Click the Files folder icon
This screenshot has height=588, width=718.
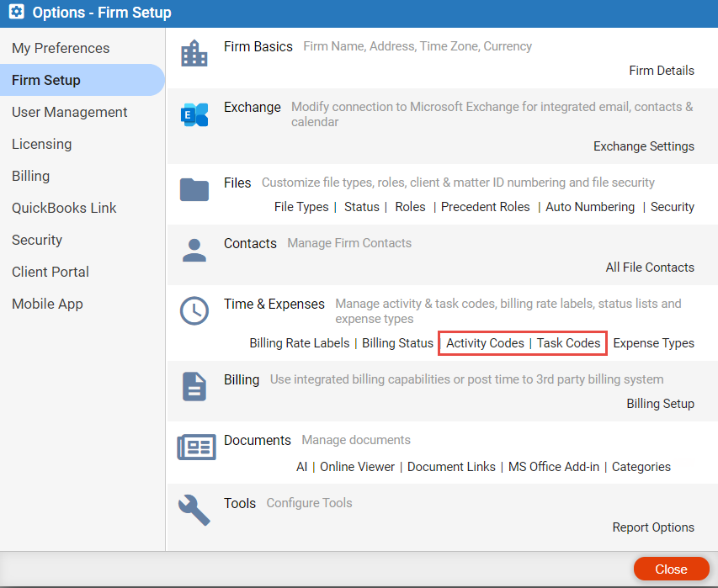(x=194, y=189)
